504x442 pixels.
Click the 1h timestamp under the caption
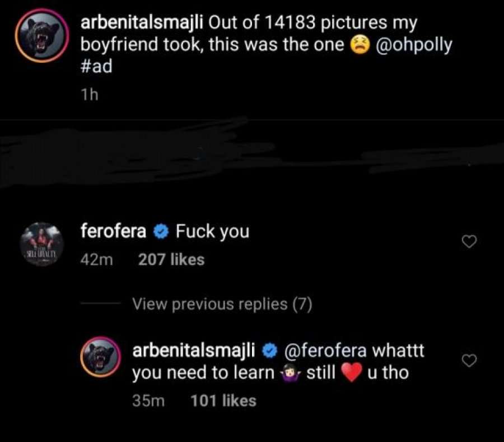(x=90, y=95)
